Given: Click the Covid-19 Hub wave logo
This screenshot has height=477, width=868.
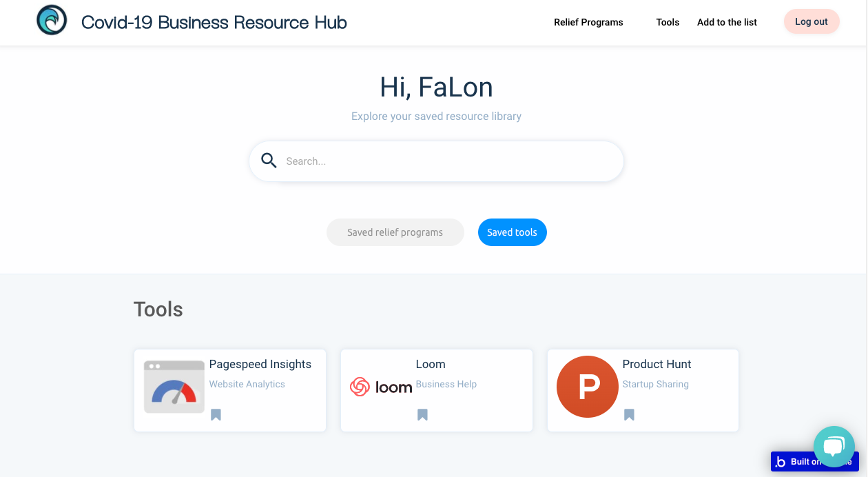Looking at the screenshot, I should pos(52,20).
